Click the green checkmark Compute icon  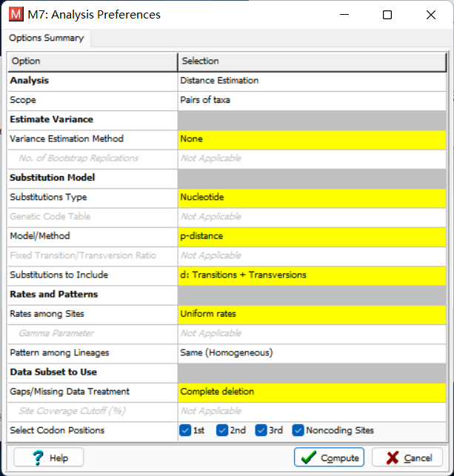click(x=309, y=457)
